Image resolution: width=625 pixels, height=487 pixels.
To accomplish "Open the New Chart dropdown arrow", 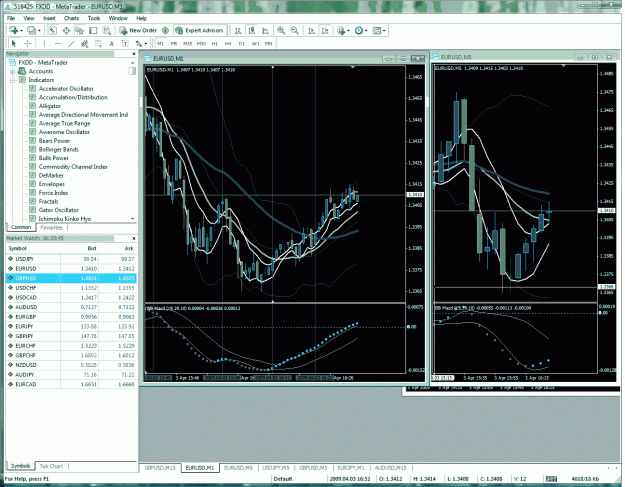I will [x=22, y=31].
